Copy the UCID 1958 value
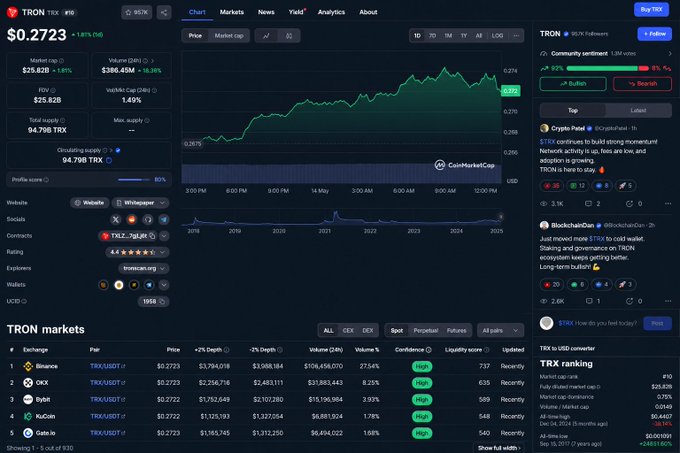Screen dimensions: 680x453 coord(162,301)
